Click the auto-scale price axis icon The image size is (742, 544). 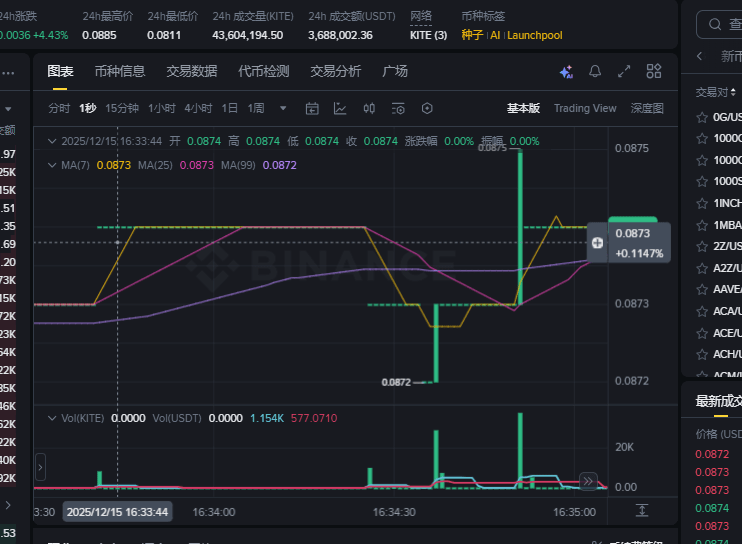point(642,510)
